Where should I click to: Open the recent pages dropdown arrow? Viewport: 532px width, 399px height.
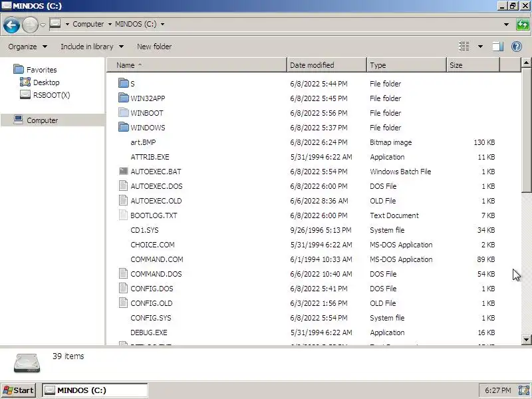click(43, 25)
